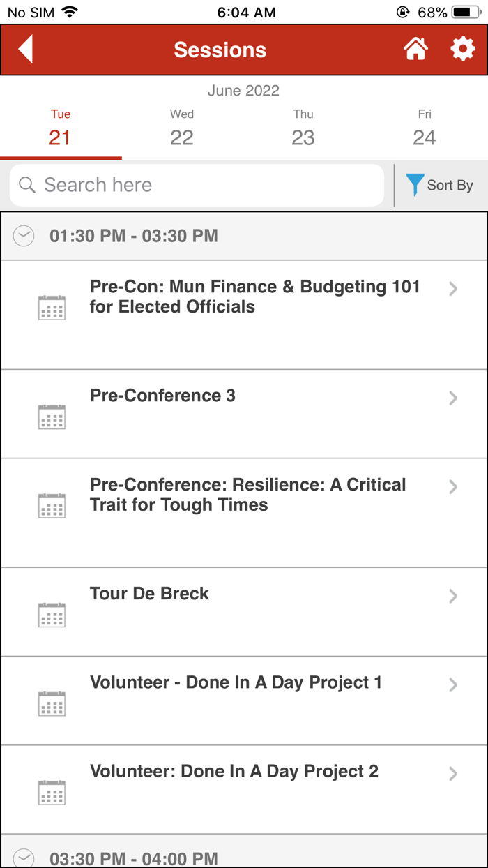
Task: Select the Friday 24 date tab
Action: pyautogui.click(x=425, y=128)
